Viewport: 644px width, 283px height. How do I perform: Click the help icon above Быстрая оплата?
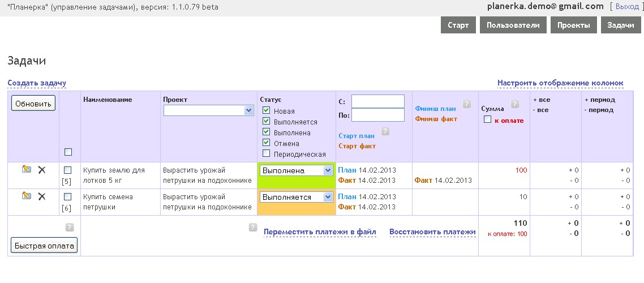tap(70, 227)
